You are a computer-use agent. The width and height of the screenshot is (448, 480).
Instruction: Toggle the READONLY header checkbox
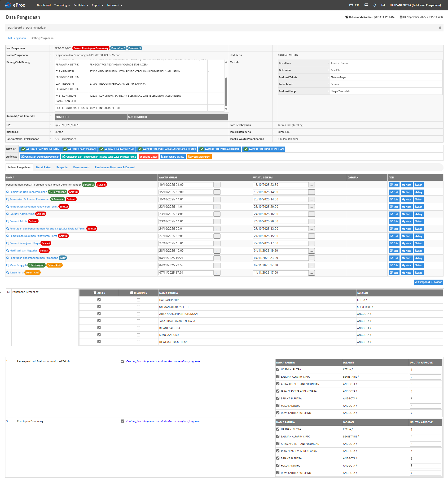(132, 293)
